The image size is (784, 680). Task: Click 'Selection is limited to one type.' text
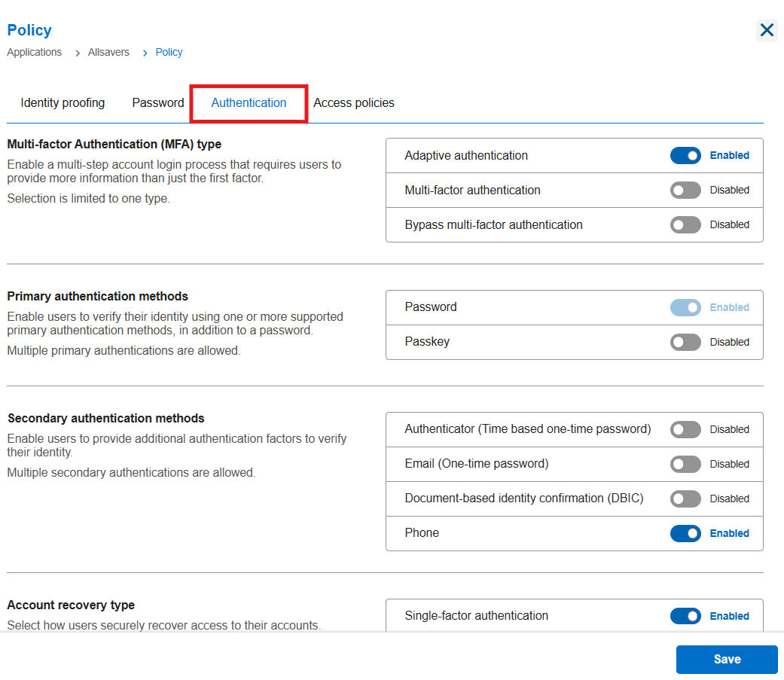[89, 199]
